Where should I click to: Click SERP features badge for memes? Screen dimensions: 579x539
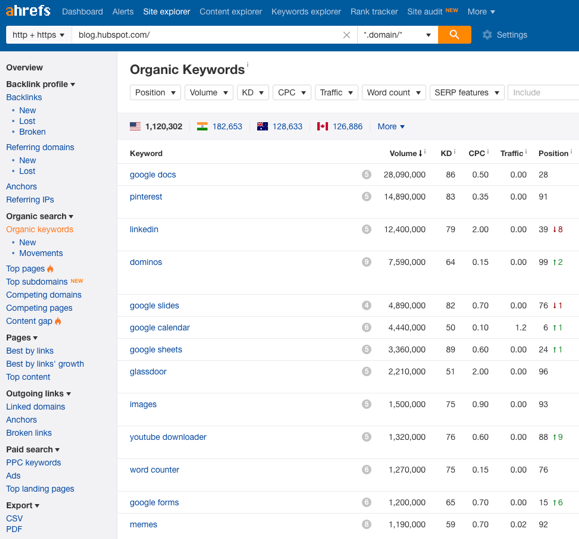(366, 525)
